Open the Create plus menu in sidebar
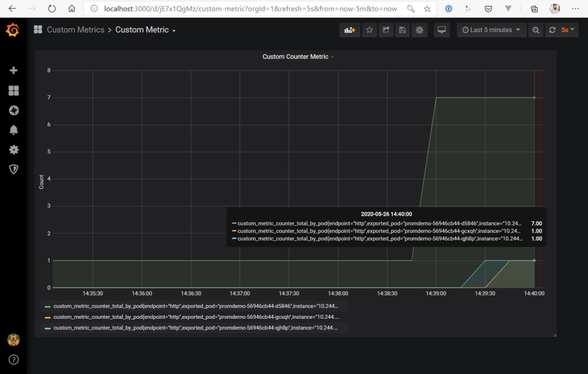The width and height of the screenshot is (588, 374). pos(14,70)
